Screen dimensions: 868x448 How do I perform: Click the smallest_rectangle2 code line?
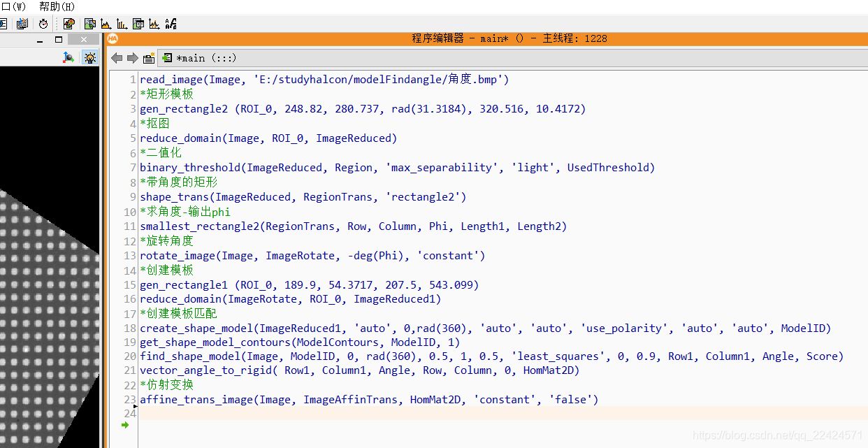tap(353, 226)
